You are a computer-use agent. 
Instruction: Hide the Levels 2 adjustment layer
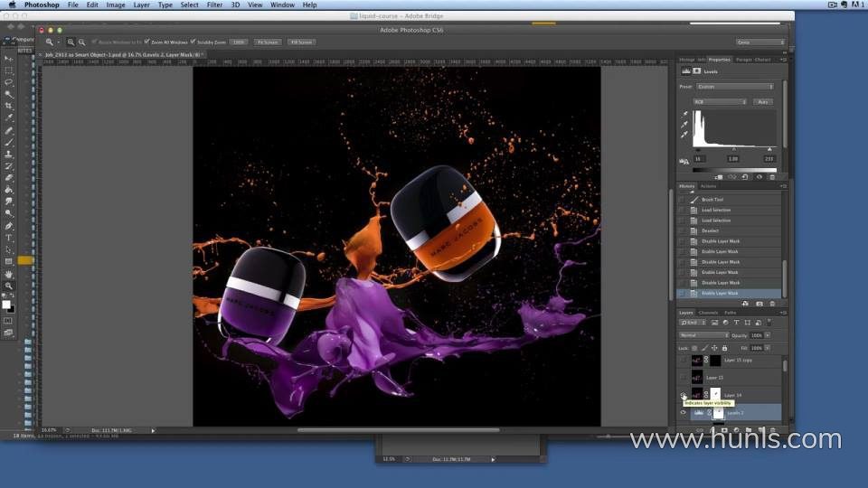[x=684, y=413]
